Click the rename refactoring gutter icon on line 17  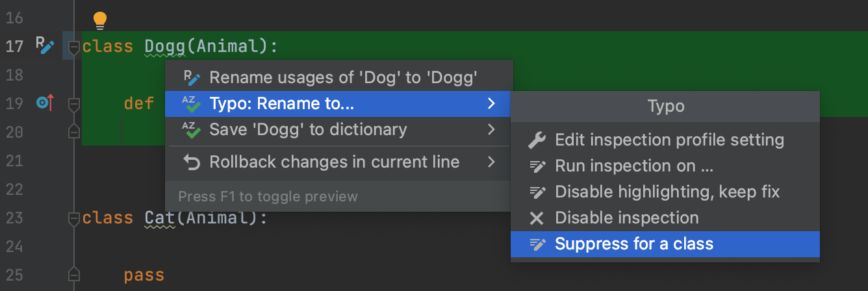(x=44, y=45)
